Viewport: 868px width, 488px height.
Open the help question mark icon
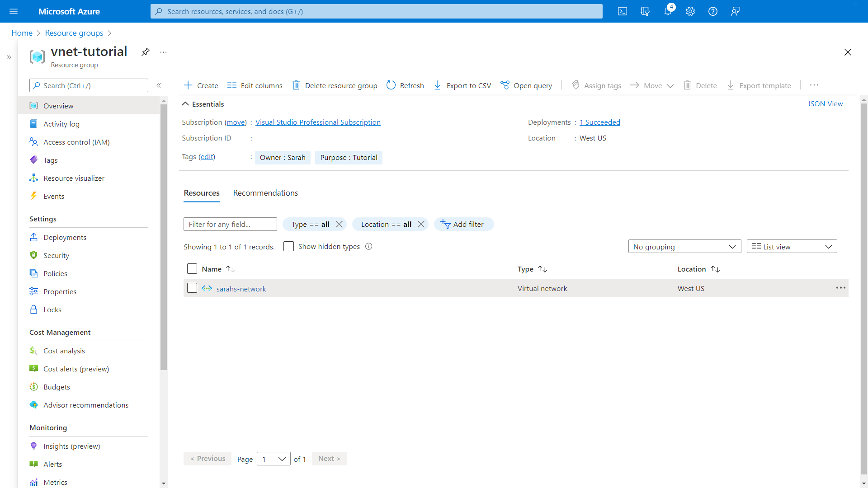[713, 11]
